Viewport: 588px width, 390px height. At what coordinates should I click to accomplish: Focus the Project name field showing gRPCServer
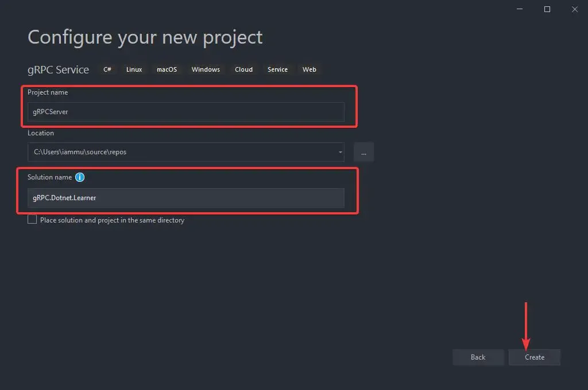(x=186, y=112)
